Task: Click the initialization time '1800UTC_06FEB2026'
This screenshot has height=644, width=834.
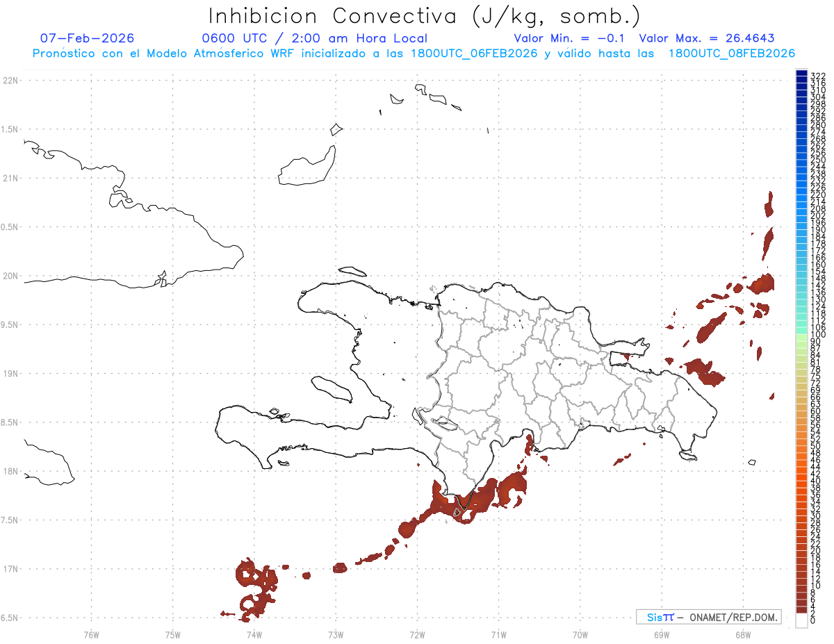Action: tap(475, 53)
